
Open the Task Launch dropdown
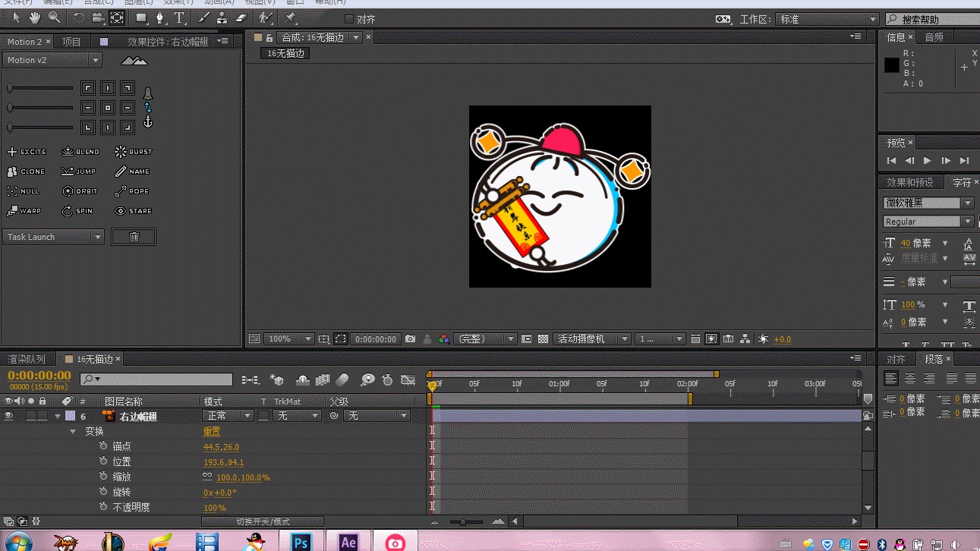click(x=54, y=237)
